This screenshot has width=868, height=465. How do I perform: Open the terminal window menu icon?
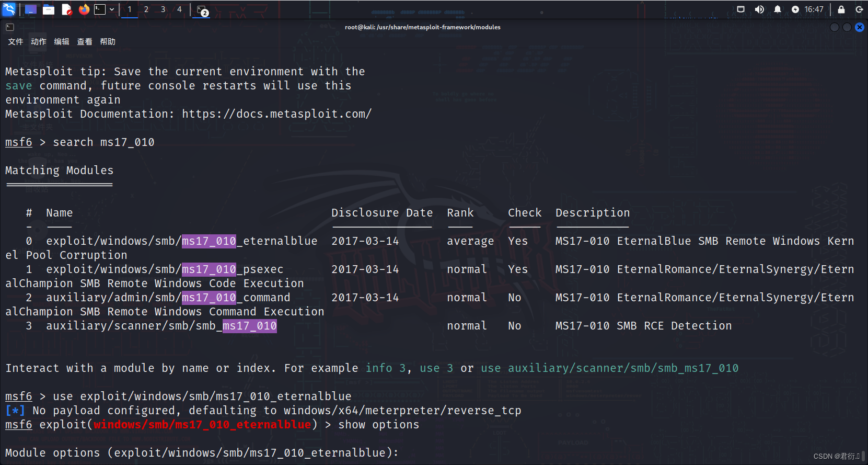[x=10, y=27]
